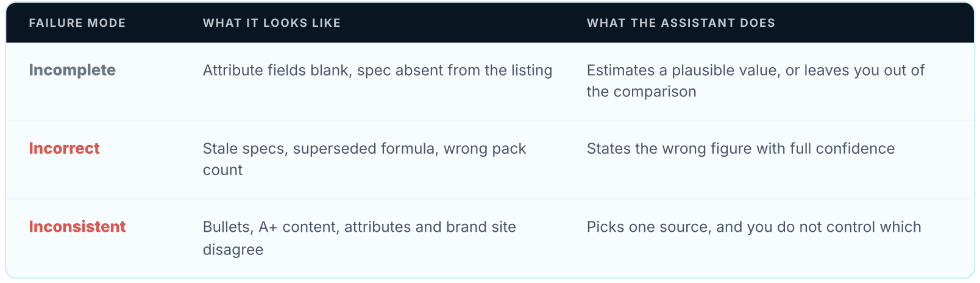Click the word 'disagree' in last row
Image resolution: width=980 pixels, height=283 pixels.
233,249
